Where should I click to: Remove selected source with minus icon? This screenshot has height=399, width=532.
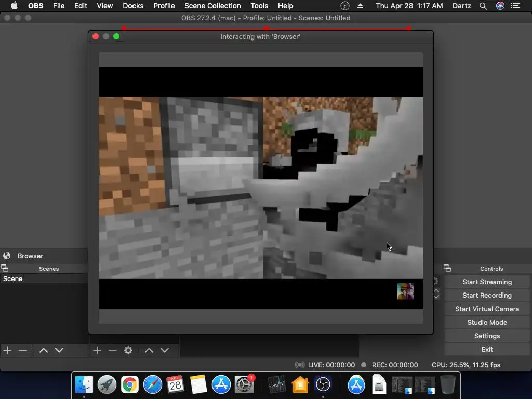pyautogui.click(x=113, y=350)
